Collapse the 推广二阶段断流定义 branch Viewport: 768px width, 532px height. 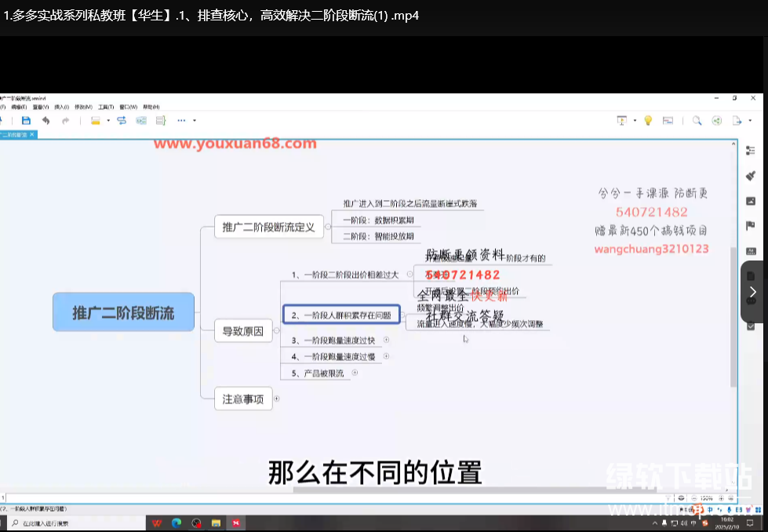coord(327,227)
